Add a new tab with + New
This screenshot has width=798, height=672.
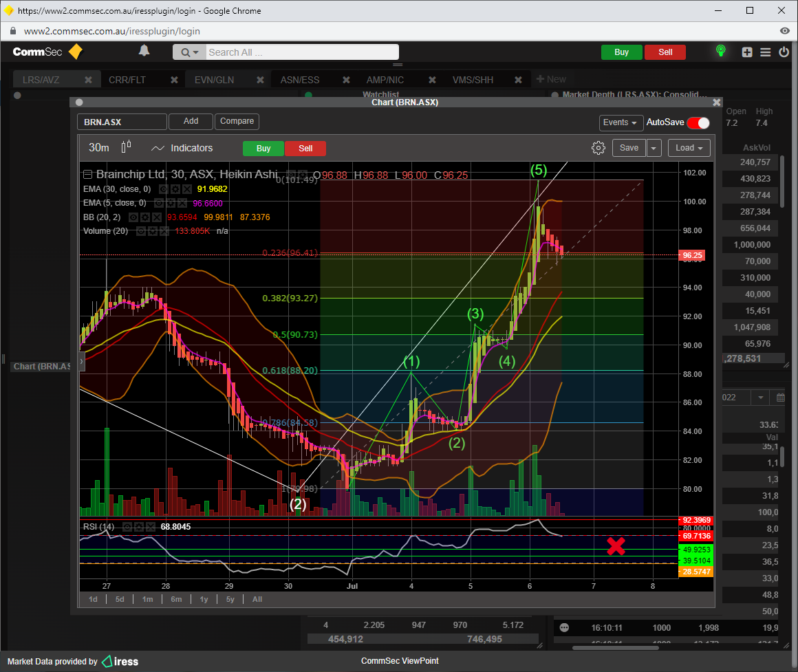pos(551,79)
